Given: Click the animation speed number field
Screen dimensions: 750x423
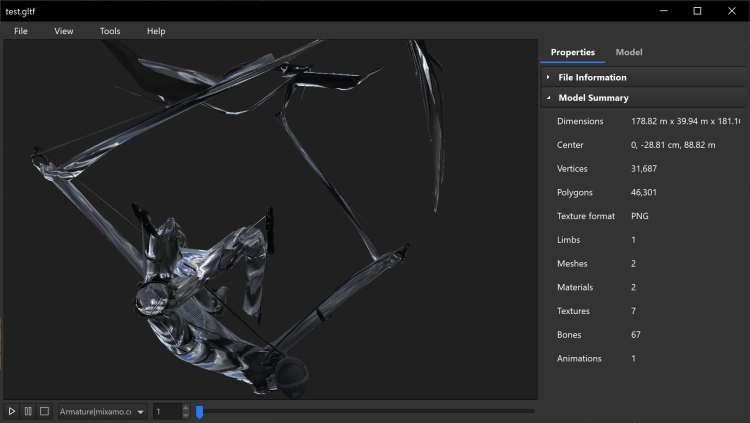Looking at the screenshot, I should pyautogui.click(x=166, y=411).
